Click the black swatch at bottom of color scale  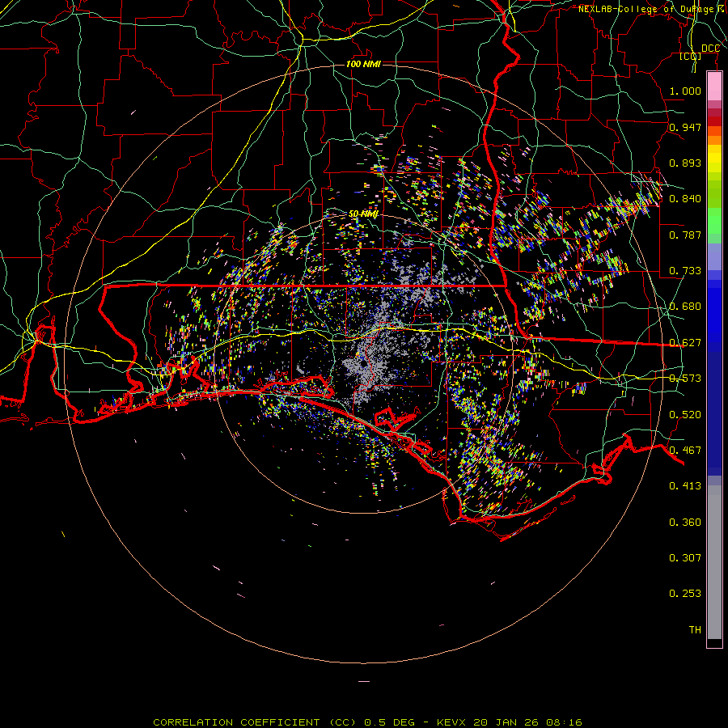(714, 643)
